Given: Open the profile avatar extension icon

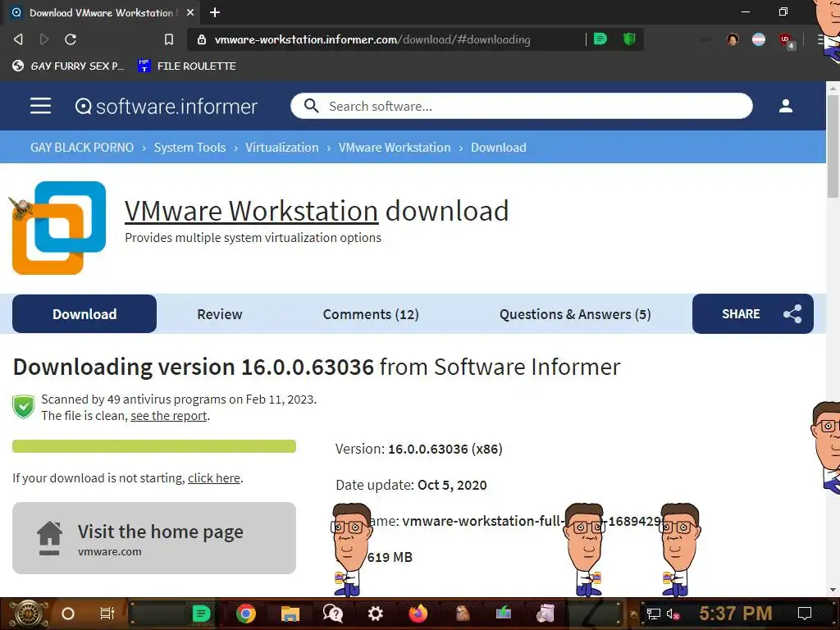Looking at the screenshot, I should click(733, 39).
